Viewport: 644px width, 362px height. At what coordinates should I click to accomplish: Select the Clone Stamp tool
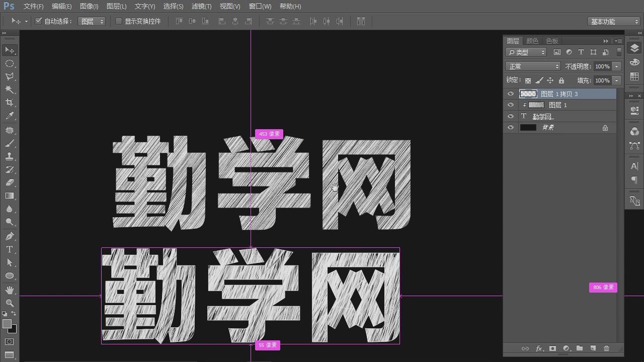click(x=10, y=157)
